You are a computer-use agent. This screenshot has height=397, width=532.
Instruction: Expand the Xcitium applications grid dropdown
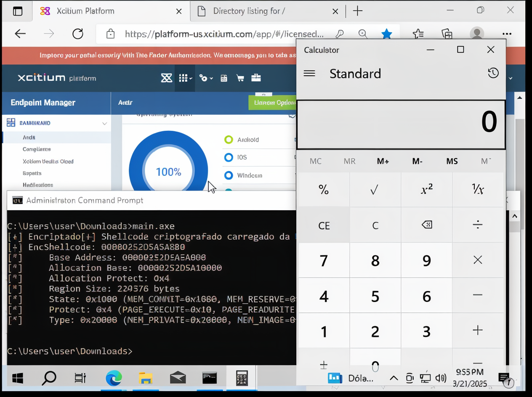(185, 78)
